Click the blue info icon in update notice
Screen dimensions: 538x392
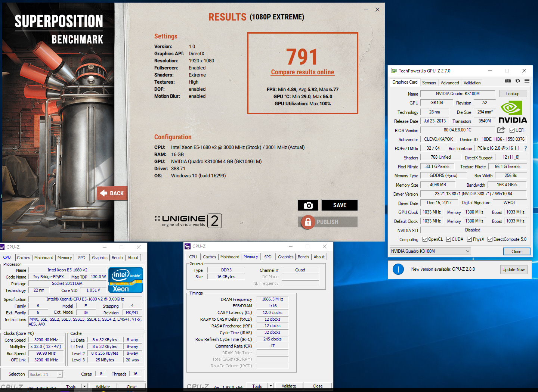click(x=398, y=269)
